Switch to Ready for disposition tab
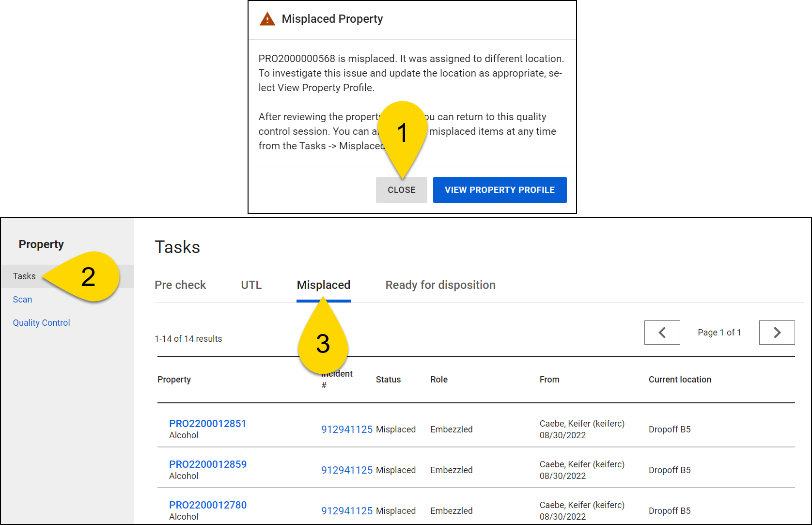The height and width of the screenshot is (525, 812). 440,285
